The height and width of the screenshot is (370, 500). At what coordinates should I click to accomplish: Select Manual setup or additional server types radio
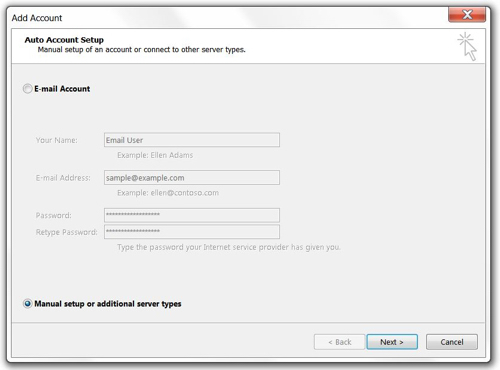point(27,304)
